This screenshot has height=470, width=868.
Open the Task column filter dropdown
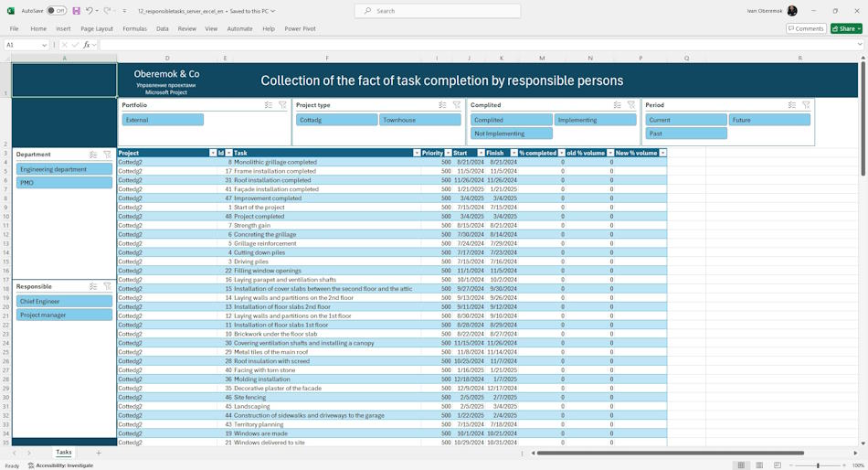[x=417, y=153]
